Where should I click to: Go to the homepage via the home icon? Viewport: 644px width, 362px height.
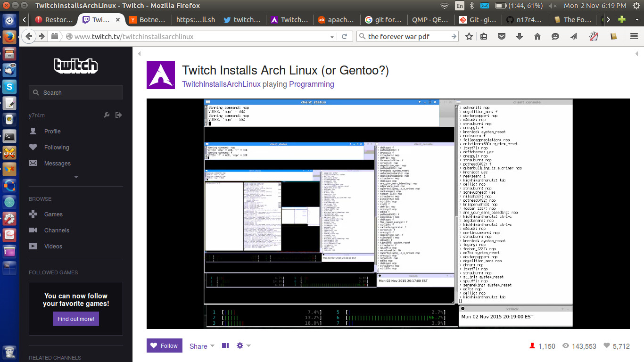[x=537, y=36]
